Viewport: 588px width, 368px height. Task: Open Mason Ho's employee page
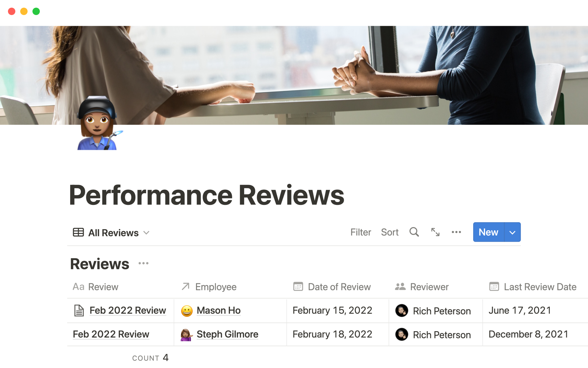pyautogui.click(x=218, y=310)
